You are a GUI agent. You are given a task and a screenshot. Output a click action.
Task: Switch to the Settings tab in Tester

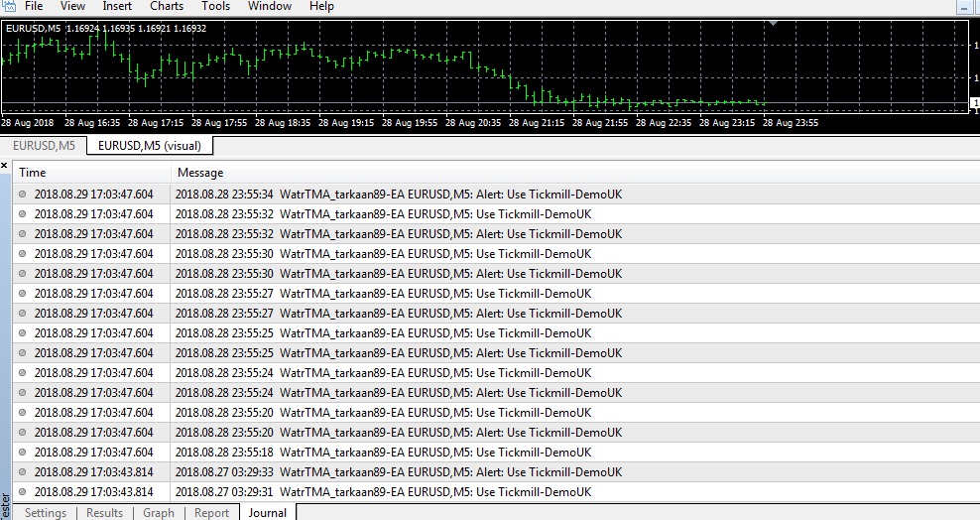46,513
